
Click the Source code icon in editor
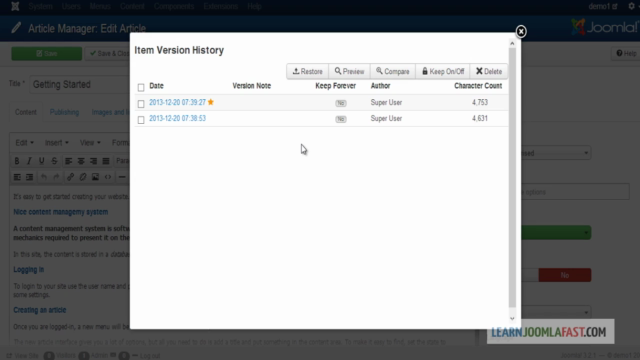tap(108, 177)
